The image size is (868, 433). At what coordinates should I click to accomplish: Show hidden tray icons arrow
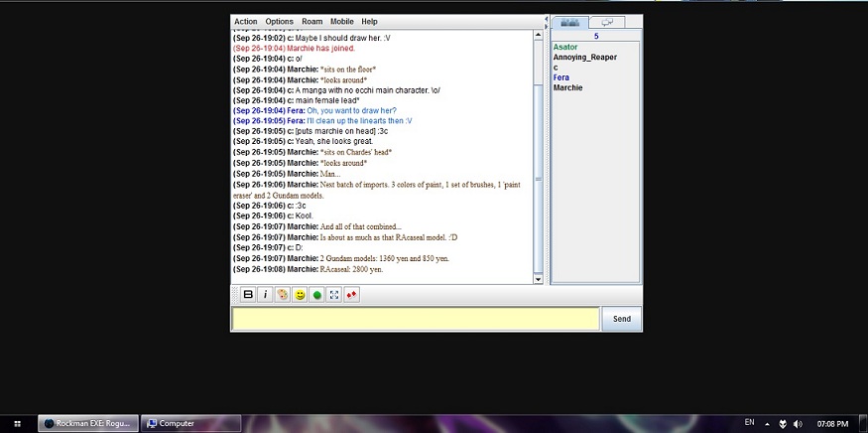(767, 424)
